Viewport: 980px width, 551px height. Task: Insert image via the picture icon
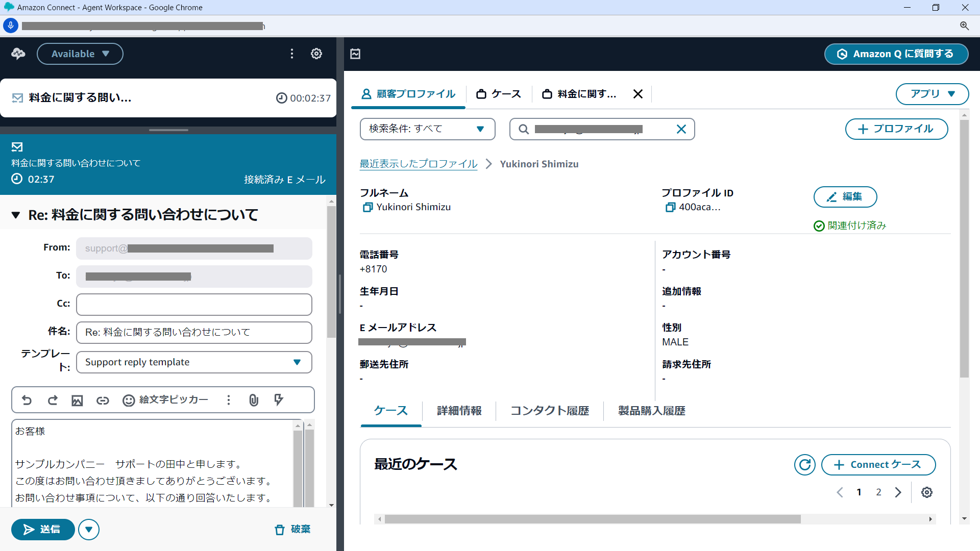(77, 400)
